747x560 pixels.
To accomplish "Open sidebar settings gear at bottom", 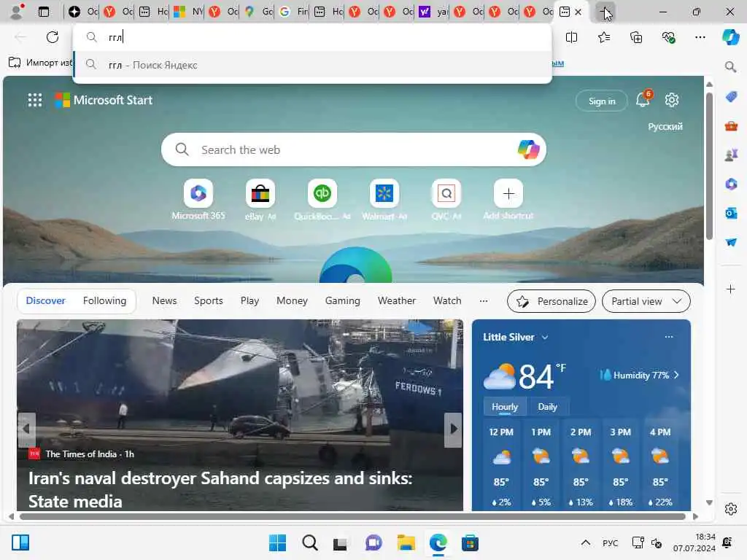I will 731,509.
